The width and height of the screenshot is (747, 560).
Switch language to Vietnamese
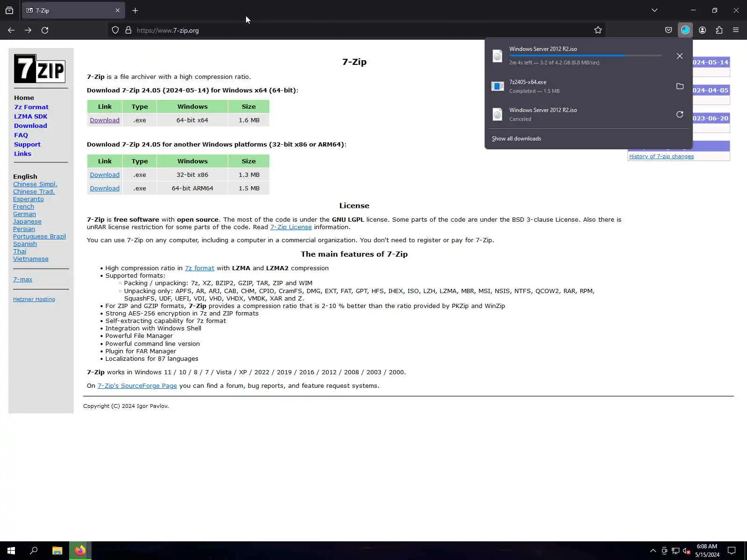point(31,259)
